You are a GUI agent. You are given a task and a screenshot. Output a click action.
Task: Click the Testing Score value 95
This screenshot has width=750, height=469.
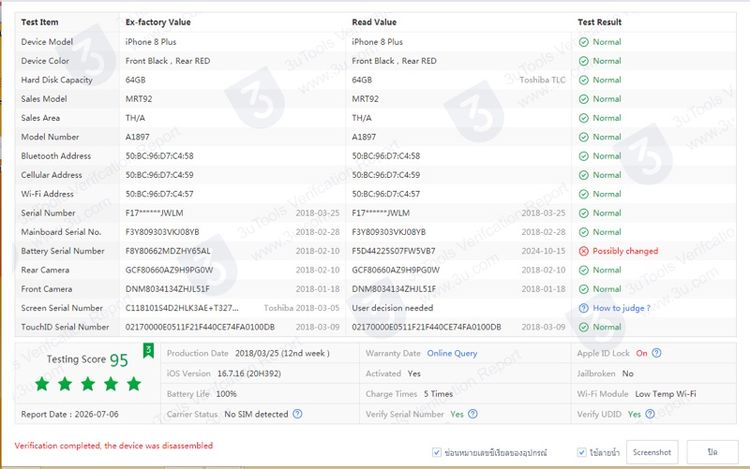(119, 360)
